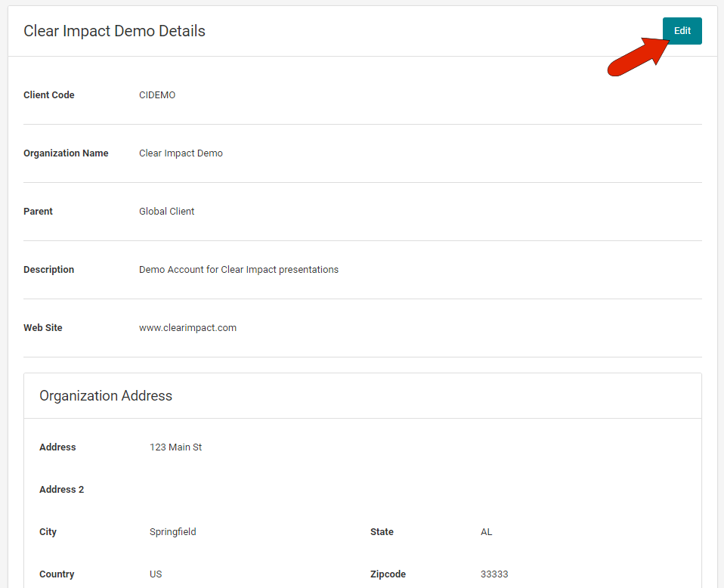Select the 'Global Client' parent value
724x588 pixels.
pyautogui.click(x=167, y=211)
